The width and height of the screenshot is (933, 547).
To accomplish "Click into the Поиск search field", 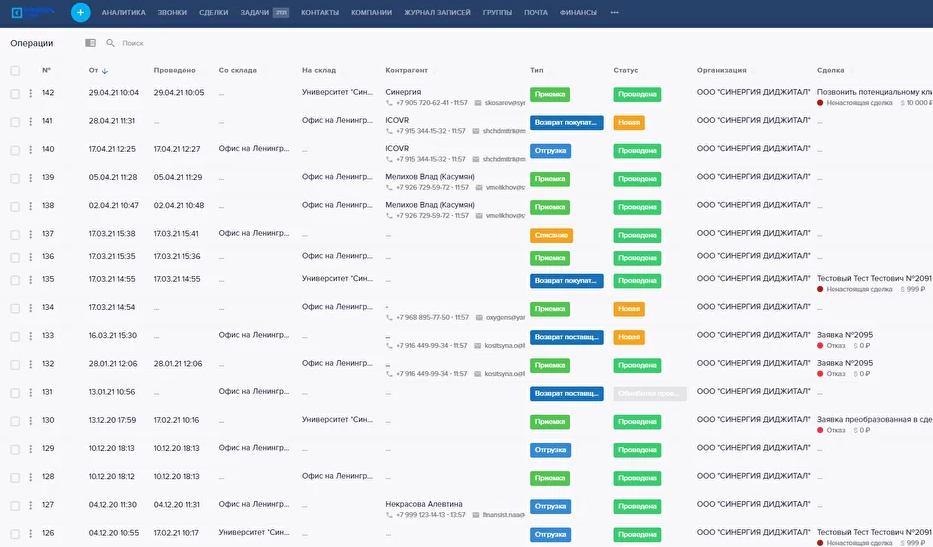I will (x=160, y=43).
